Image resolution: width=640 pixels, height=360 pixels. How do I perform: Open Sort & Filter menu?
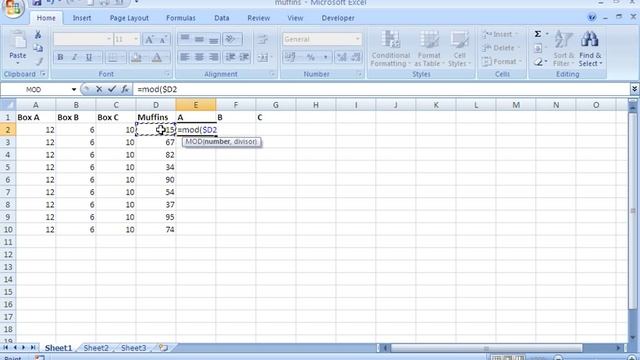point(563,48)
